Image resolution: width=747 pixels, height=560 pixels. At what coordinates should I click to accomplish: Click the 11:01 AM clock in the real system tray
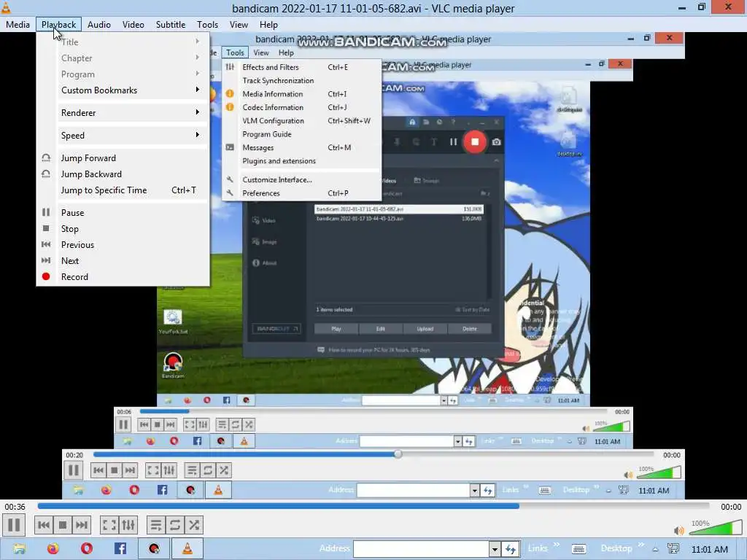coord(709,550)
